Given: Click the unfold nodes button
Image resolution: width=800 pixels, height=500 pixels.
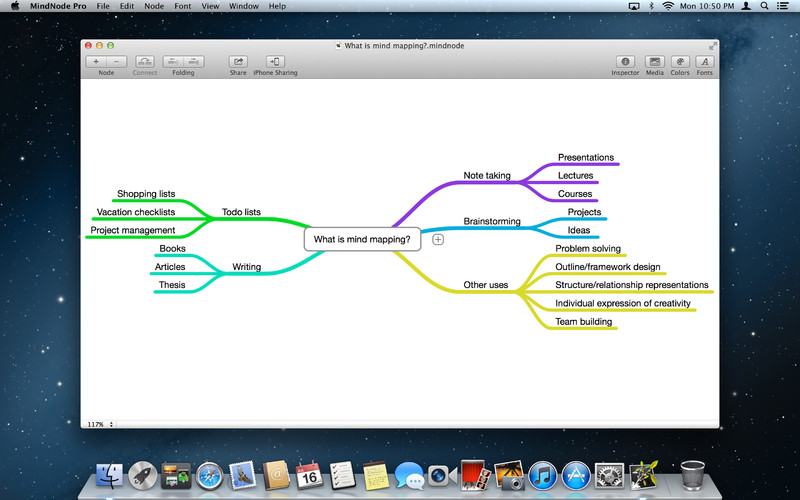Looking at the screenshot, I should coord(193,61).
